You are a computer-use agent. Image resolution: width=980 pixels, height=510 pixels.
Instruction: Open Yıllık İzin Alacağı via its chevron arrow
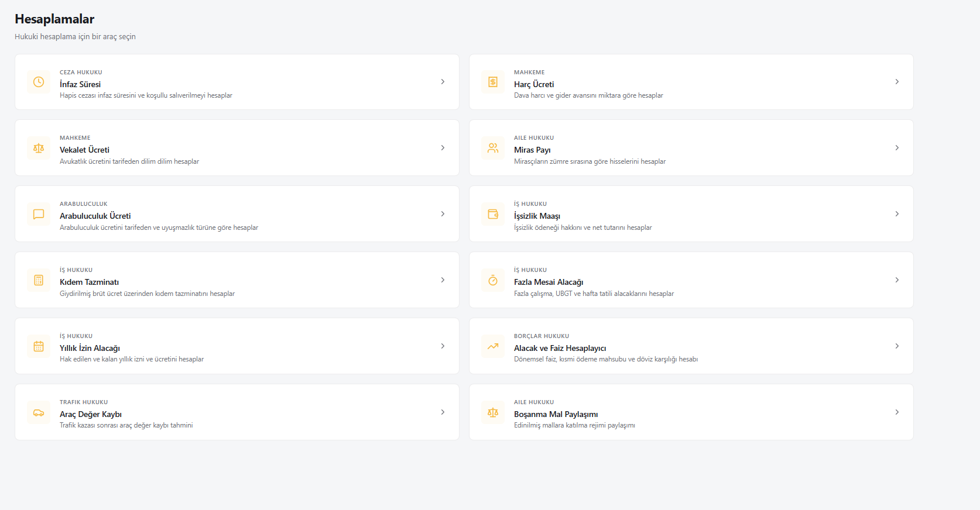coord(443,346)
